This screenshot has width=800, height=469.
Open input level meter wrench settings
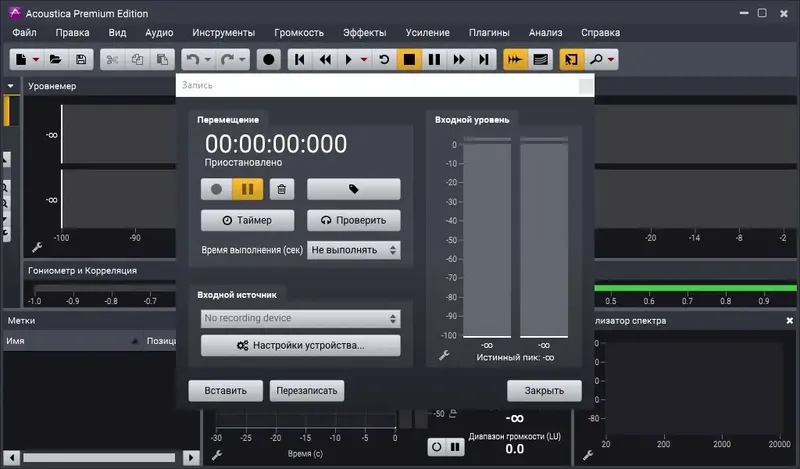pos(444,355)
